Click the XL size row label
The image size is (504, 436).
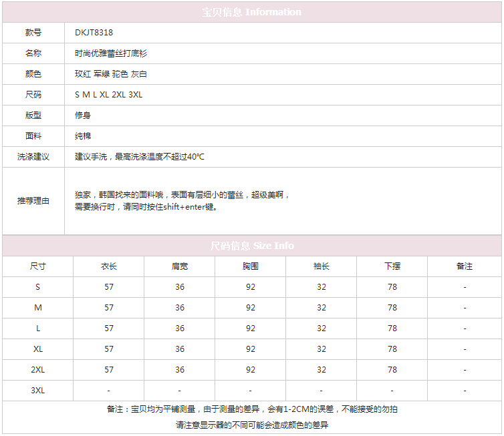pos(38,349)
